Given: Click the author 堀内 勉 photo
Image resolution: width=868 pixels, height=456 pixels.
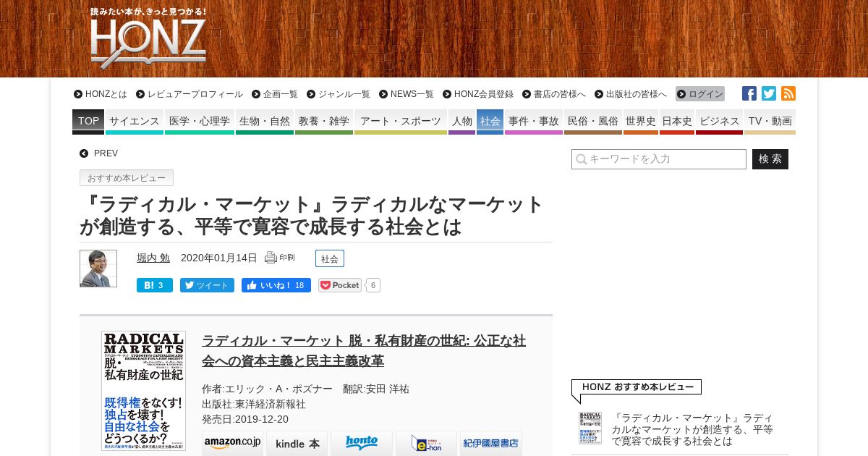Looking at the screenshot, I should click(98, 269).
